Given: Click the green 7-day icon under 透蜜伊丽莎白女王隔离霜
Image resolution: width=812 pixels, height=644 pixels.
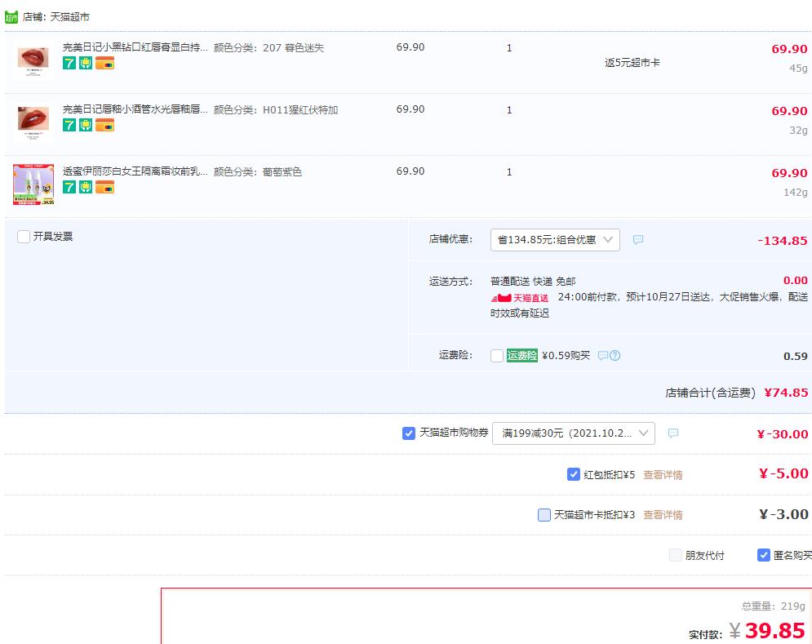Looking at the screenshot, I should pos(69,187).
